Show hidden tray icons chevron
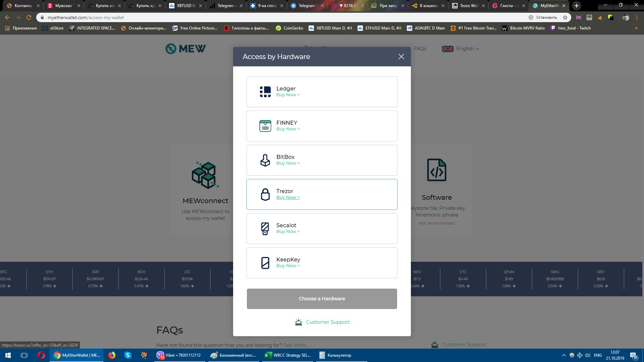The image size is (644, 362). click(x=563, y=355)
